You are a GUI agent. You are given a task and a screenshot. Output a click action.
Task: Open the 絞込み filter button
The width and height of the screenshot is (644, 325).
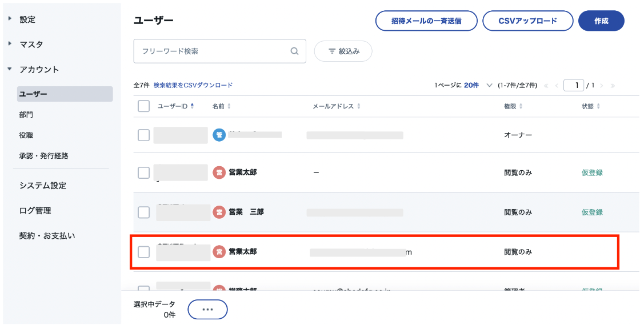click(x=343, y=51)
